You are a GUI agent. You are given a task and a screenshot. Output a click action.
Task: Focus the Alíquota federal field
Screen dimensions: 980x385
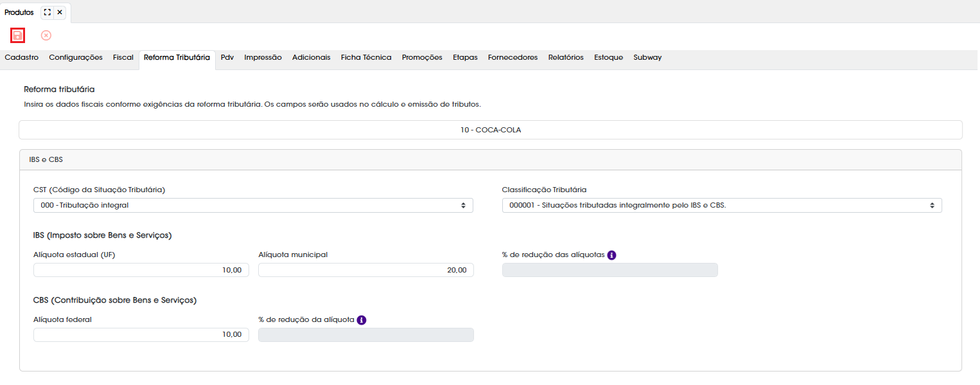(x=141, y=335)
